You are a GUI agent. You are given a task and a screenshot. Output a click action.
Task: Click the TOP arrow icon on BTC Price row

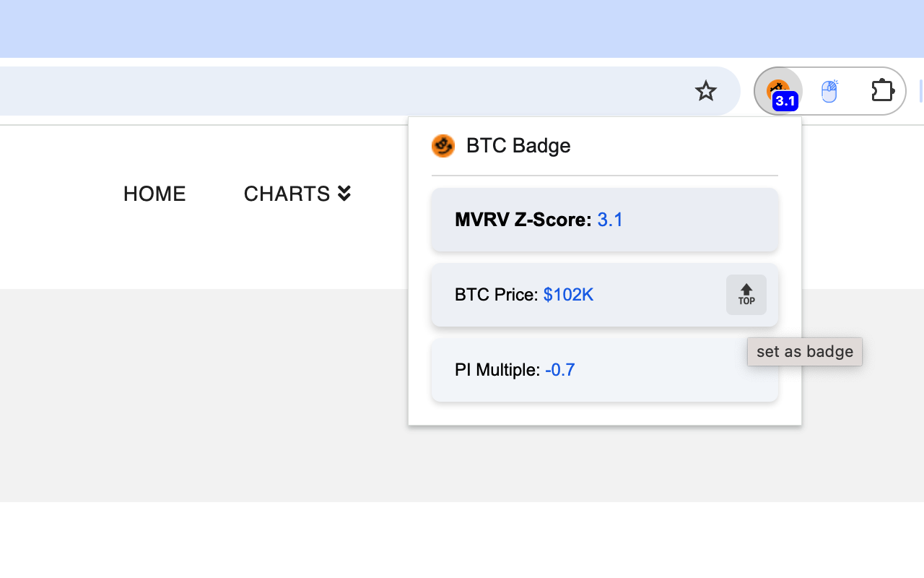[x=746, y=295]
